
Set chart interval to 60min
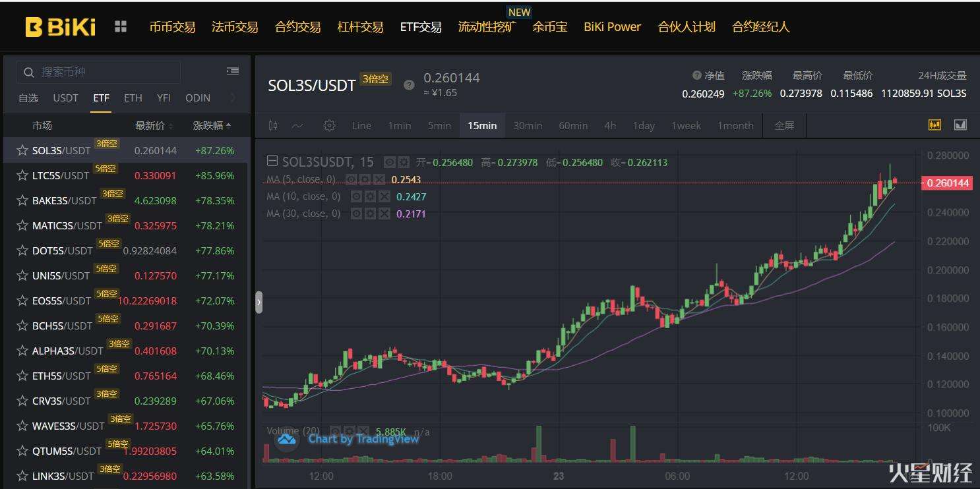coord(573,125)
